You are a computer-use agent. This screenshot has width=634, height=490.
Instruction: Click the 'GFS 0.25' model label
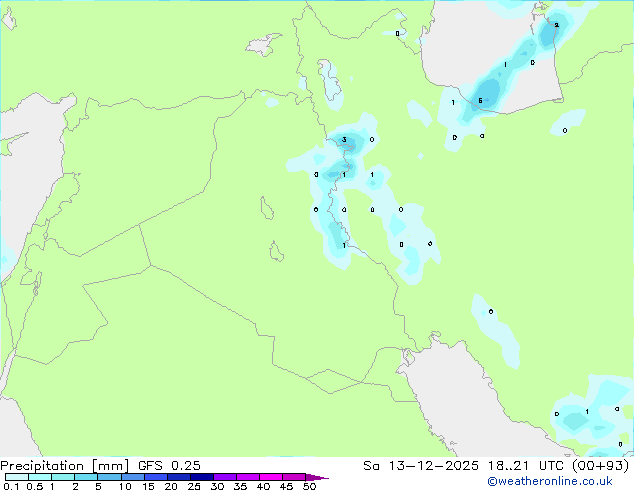click(169, 466)
